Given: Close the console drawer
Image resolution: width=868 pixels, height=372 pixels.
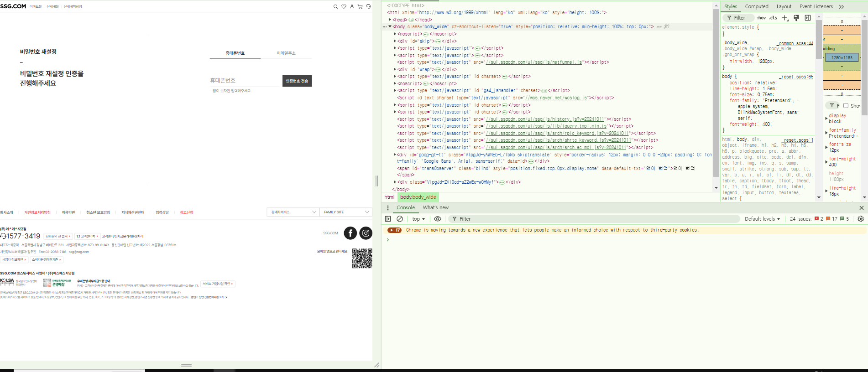Looking at the screenshot, I should [862, 207].
